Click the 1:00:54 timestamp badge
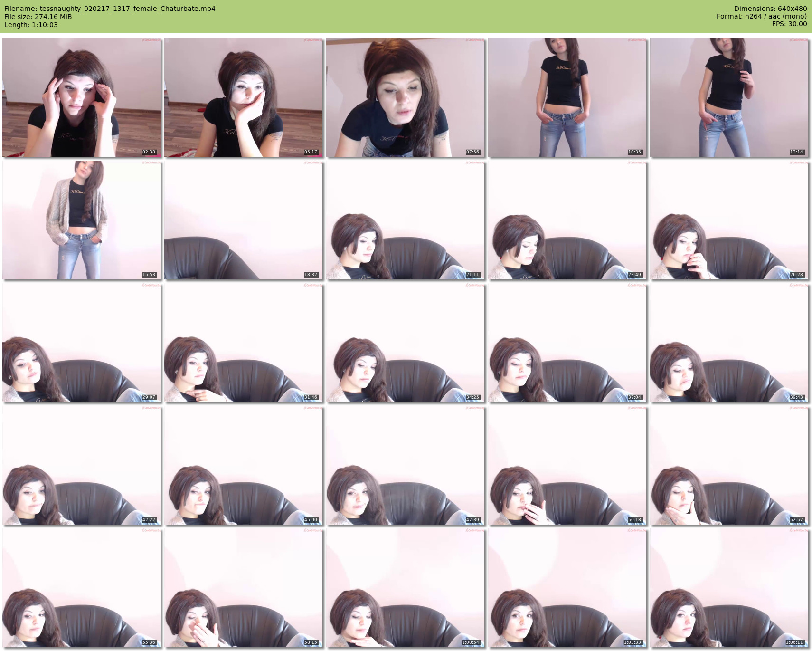The image size is (812, 651). (472, 642)
